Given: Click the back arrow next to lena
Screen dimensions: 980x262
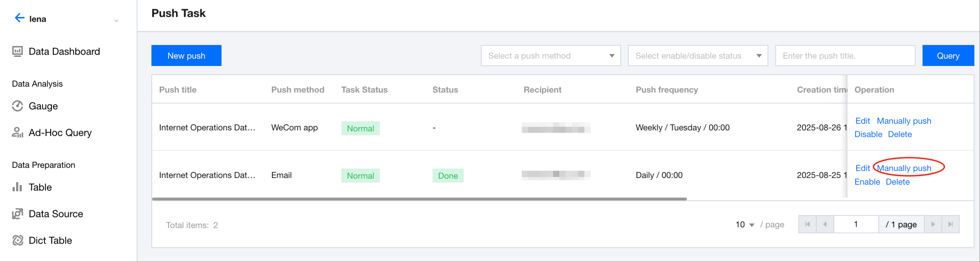Looking at the screenshot, I should (19, 18).
